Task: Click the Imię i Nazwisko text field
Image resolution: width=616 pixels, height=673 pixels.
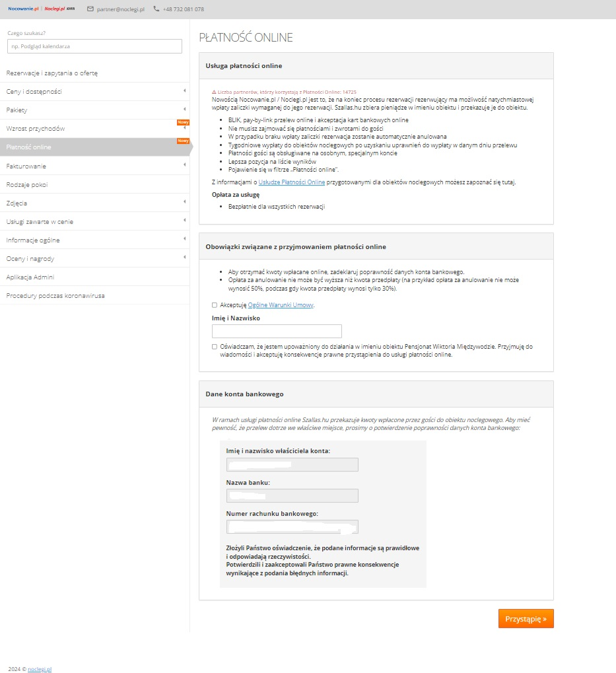Action: [277, 331]
